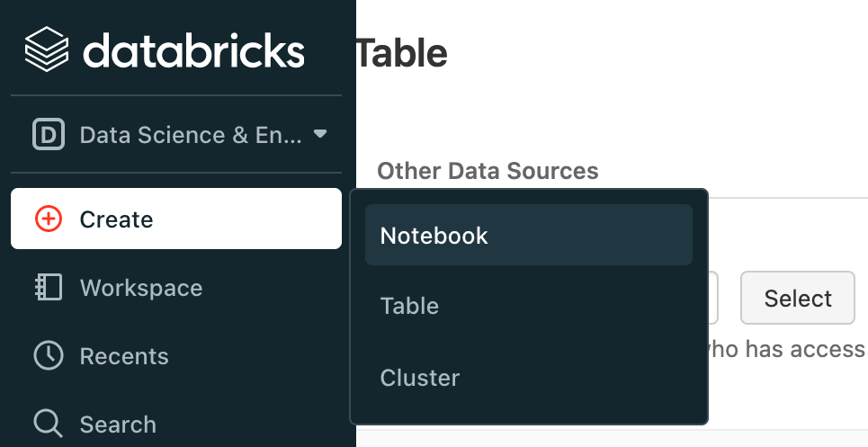Viewport: 868px width, 447px height.
Task: Open the Workspace sidebar label
Action: click(x=141, y=288)
